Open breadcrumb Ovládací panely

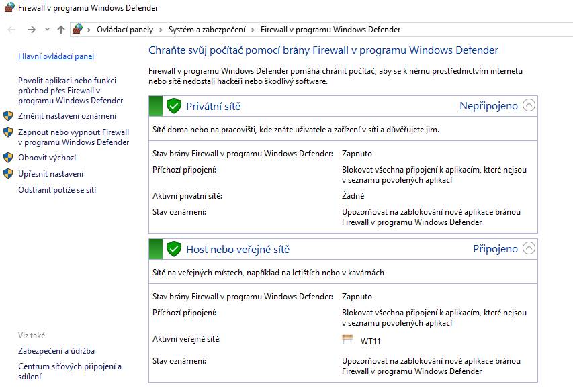125,30
